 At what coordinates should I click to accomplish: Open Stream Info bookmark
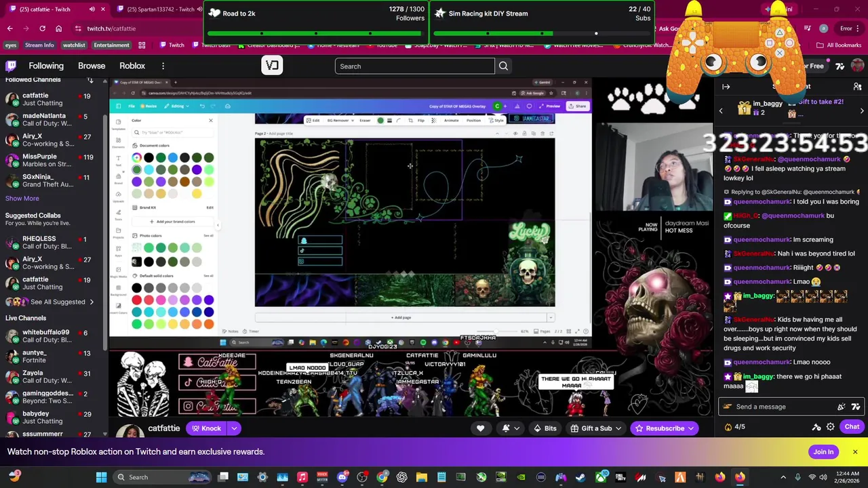click(39, 45)
